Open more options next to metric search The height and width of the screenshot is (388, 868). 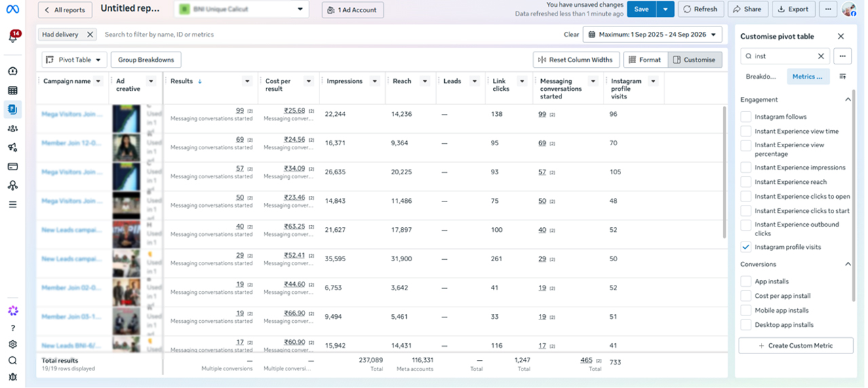click(x=842, y=56)
